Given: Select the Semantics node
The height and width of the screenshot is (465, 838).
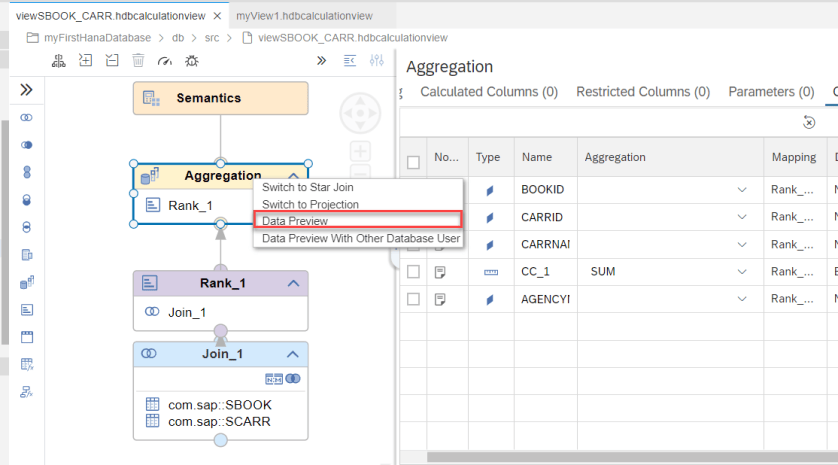Looking at the screenshot, I should 221,98.
